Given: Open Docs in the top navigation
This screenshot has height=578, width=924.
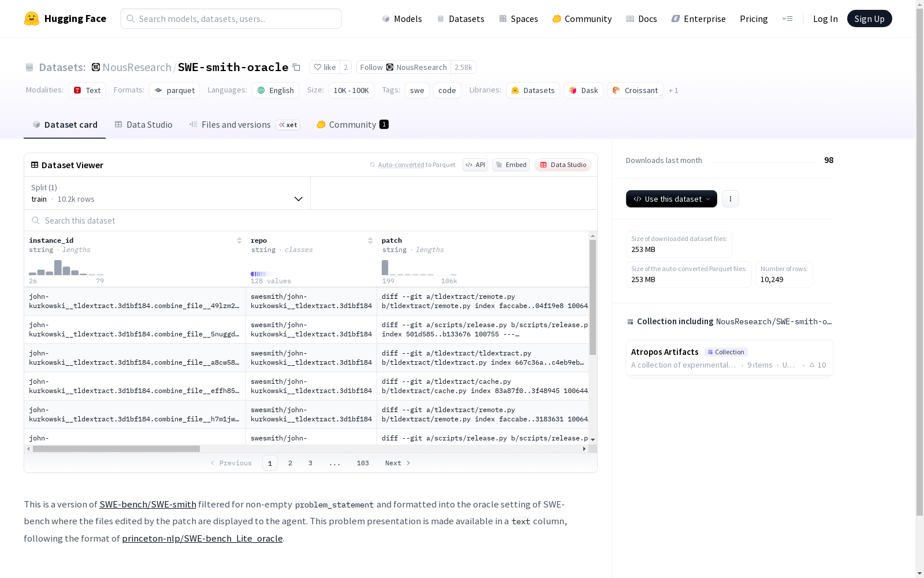Looking at the screenshot, I should tap(642, 18).
